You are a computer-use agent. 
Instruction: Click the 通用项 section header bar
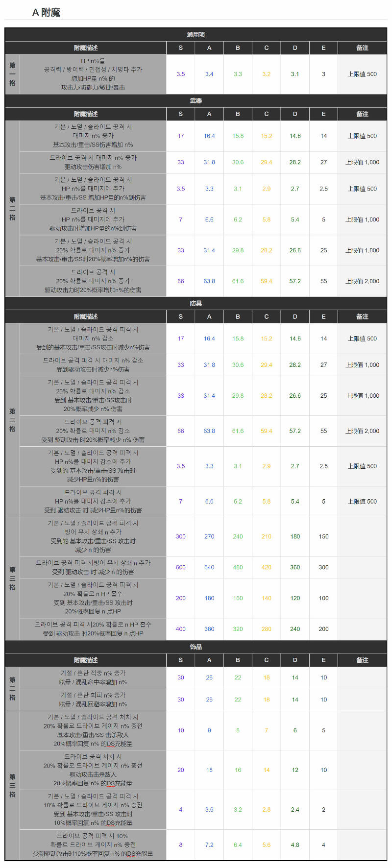click(x=196, y=34)
